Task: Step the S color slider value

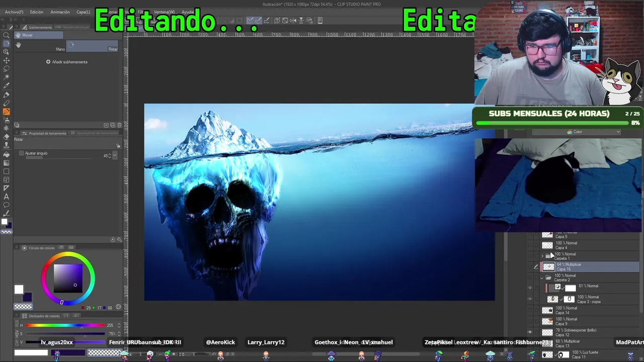Action: click(119, 333)
